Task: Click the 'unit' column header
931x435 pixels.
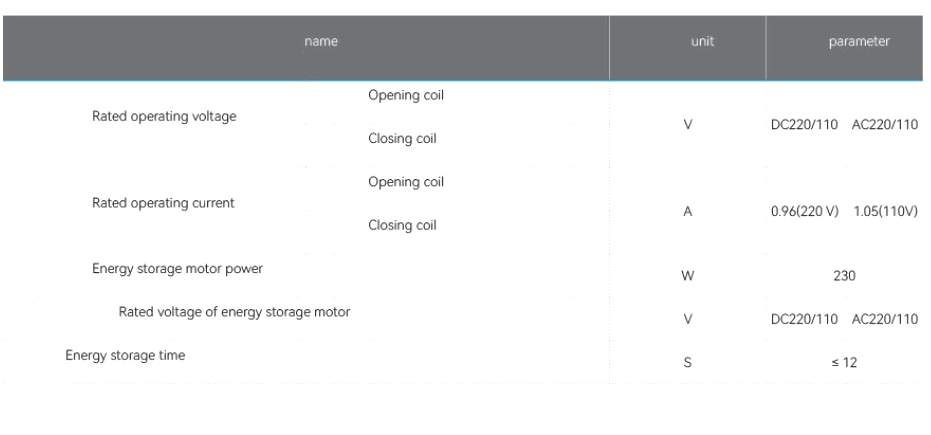Action: pyautogui.click(x=702, y=42)
